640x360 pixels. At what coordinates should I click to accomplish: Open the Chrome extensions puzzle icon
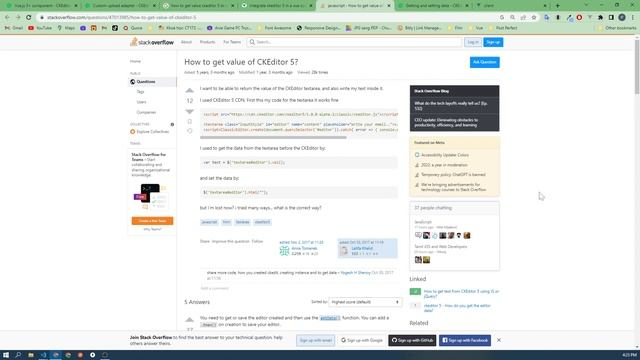point(600,18)
